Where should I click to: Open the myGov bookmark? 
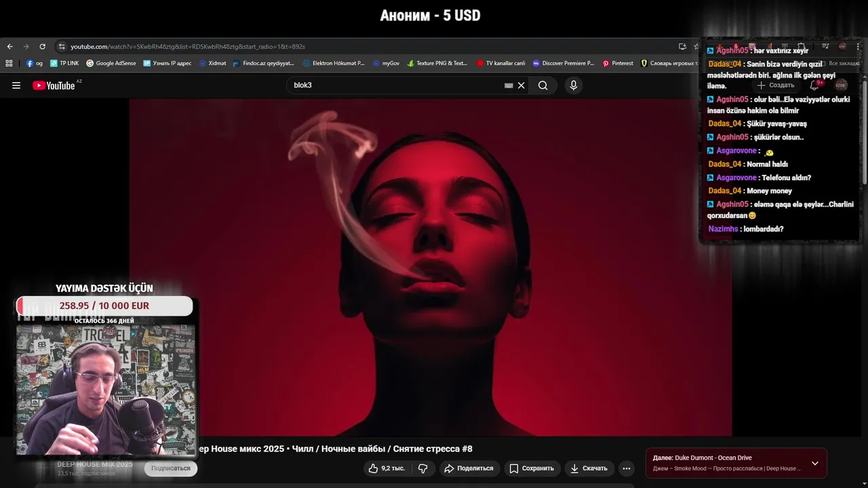click(386, 63)
